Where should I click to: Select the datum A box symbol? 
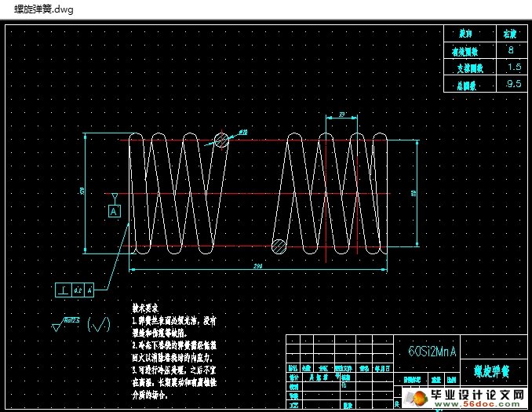115,211
